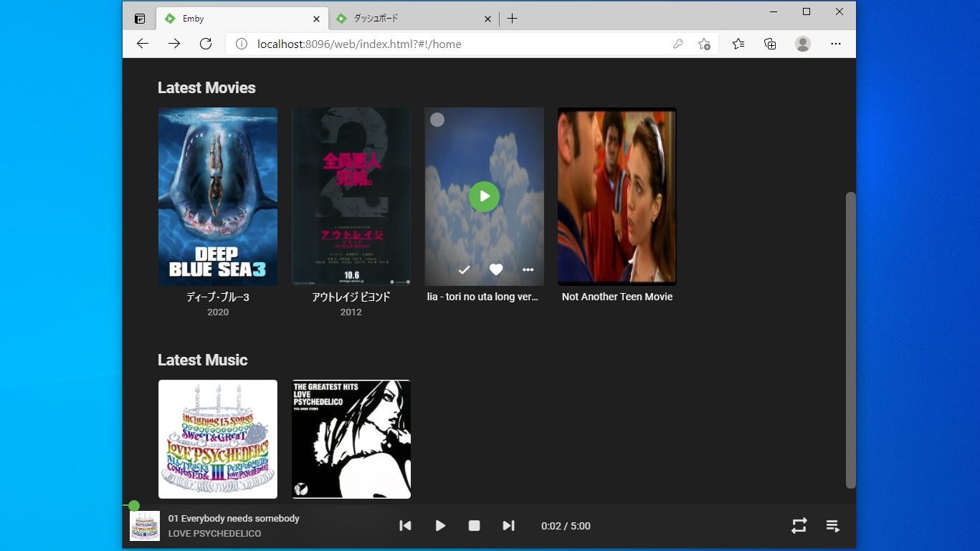The height and width of the screenshot is (551, 980).
Task: Add this page to favorites
Action: pyautogui.click(x=704, y=44)
